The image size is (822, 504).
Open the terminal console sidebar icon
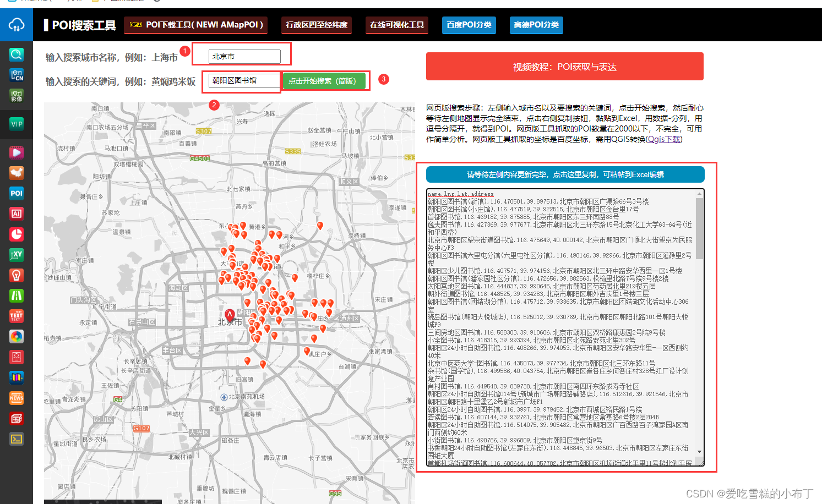(x=17, y=439)
